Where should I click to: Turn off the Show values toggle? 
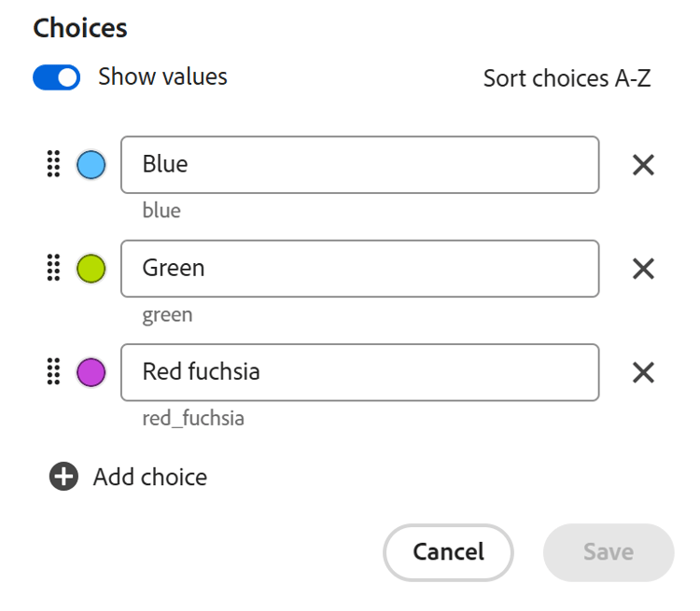(57, 77)
